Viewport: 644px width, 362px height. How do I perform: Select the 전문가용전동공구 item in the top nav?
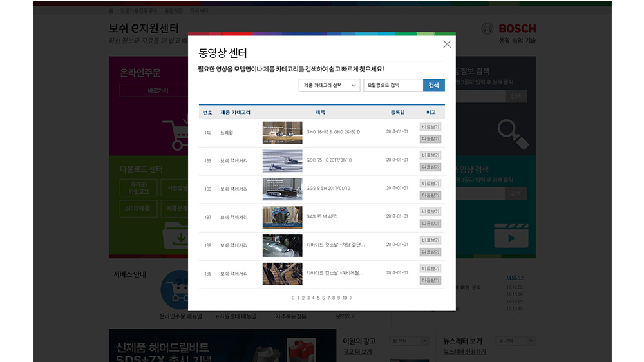139,11
